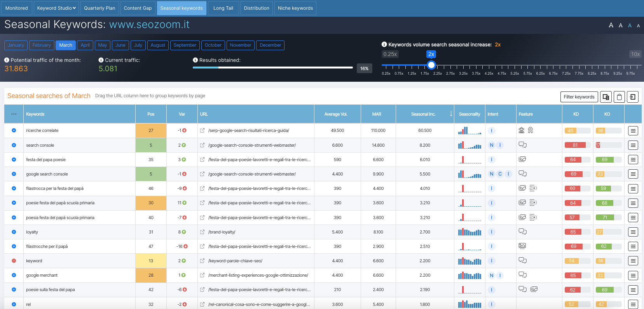The width and height of the screenshot is (644, 309).
Task: Open the Content Gap tab
Action: tap(138, 8)
